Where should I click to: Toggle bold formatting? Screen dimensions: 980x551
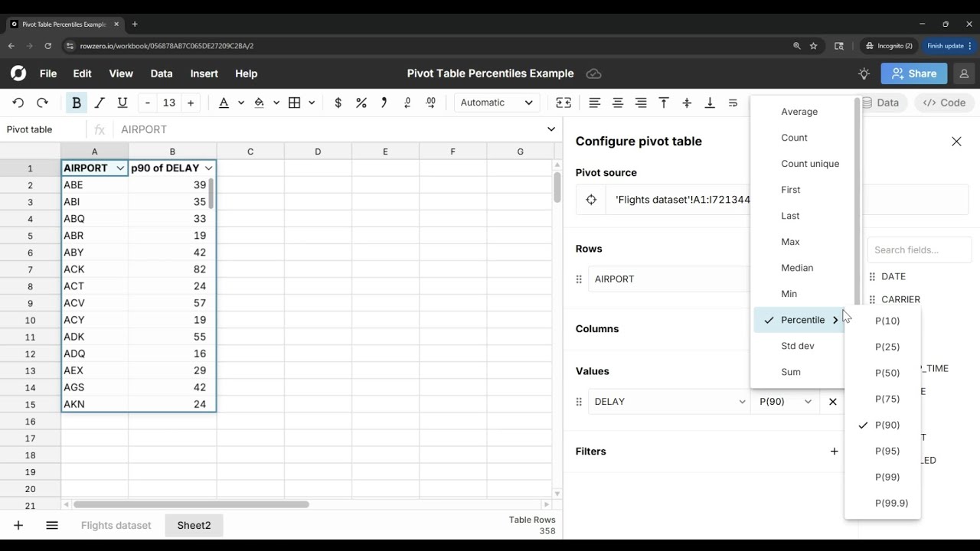click(76, 103)
